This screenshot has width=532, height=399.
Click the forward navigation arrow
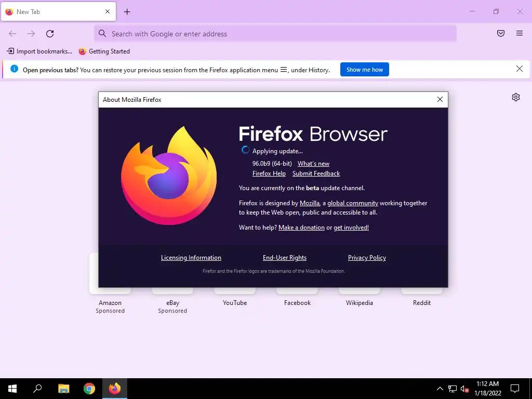click(31, 34)
